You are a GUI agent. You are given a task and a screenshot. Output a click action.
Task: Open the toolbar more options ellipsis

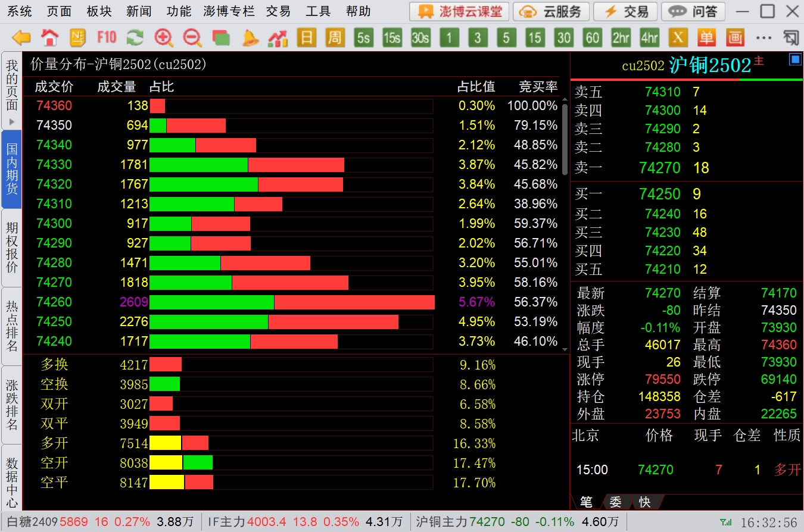[764, 38]
